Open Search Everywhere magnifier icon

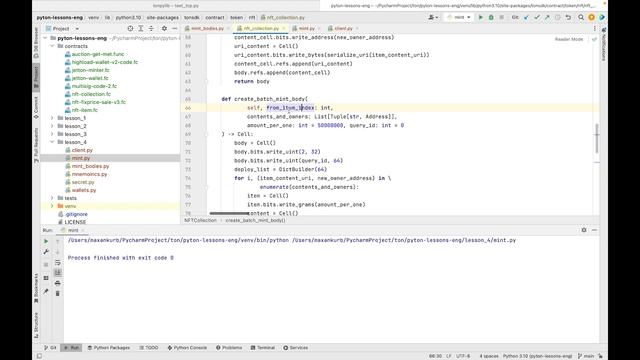tap(581, 18)
